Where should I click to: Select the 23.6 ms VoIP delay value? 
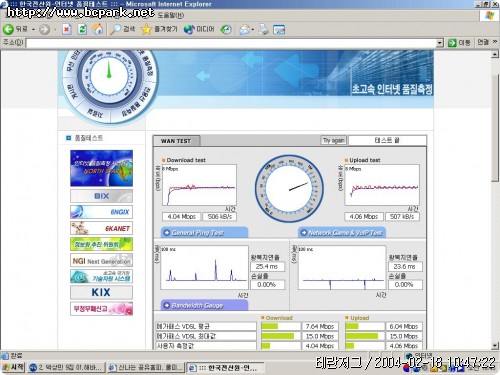point(405,267)
